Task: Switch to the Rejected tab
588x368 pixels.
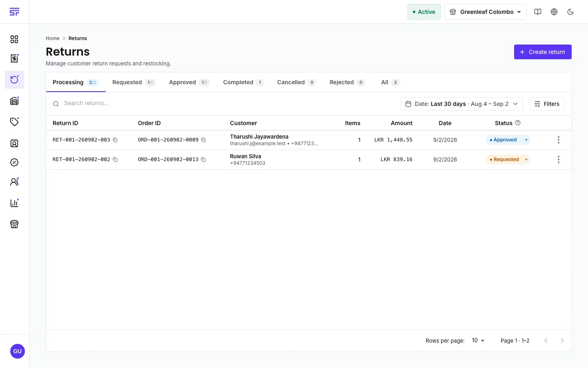Action: coord(347,82)
